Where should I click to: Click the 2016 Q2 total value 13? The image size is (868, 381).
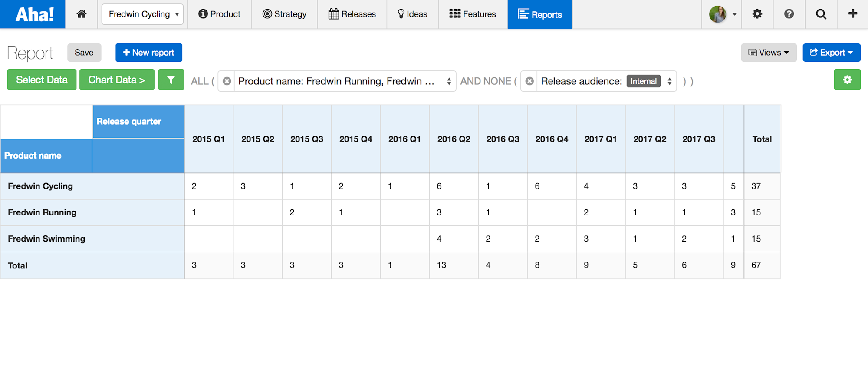(x=441, y=265)
